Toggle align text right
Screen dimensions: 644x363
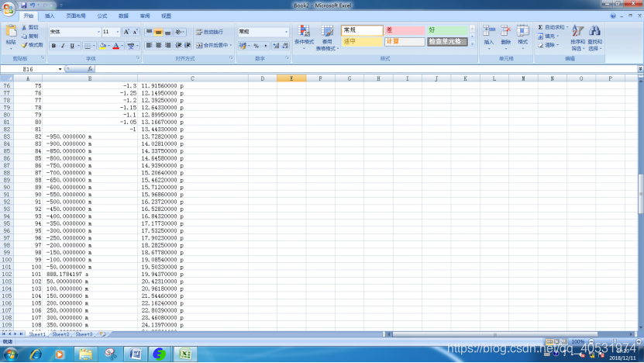[167, 45]
